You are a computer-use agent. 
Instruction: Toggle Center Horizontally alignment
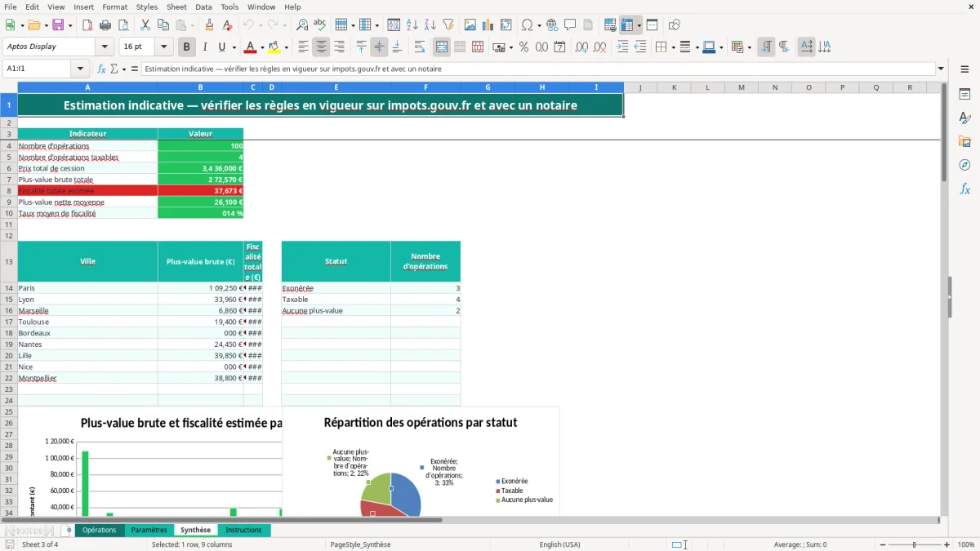321,47
